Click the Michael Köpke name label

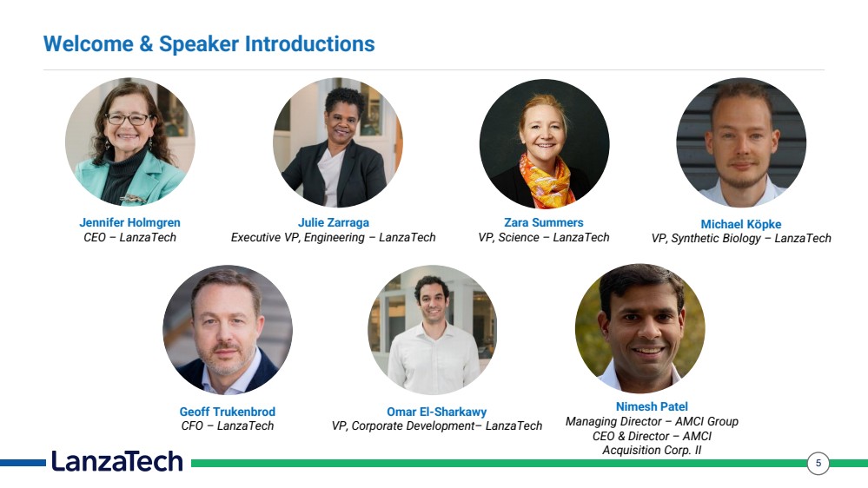click(741, 224)
